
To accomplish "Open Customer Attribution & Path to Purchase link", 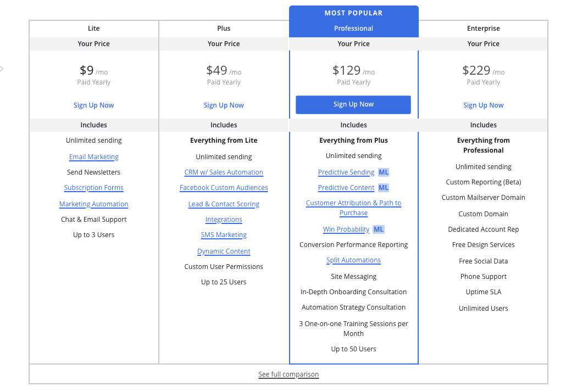I will 354,208.
